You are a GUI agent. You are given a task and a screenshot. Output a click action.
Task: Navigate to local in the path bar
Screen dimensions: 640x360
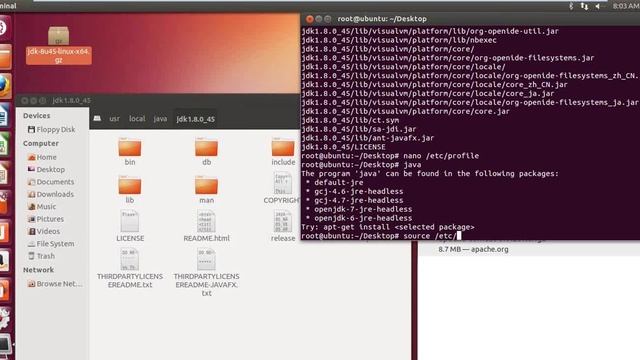(137, 119)
